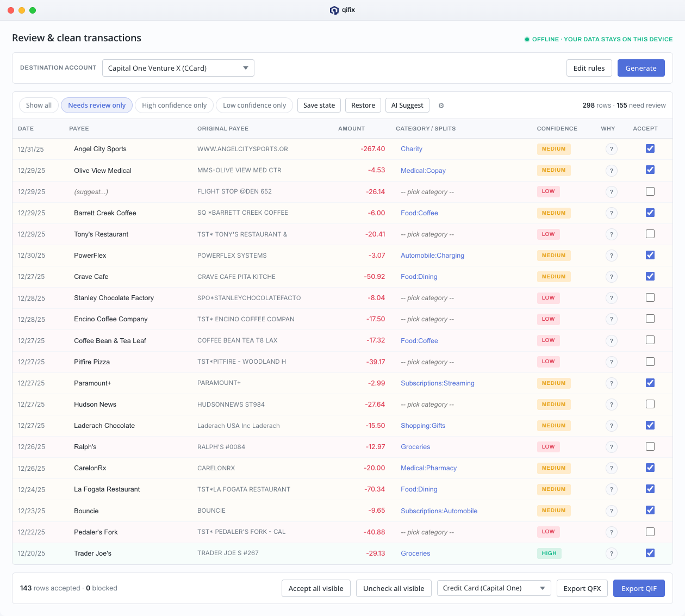
Task: Check accept for Hudson News
Action: coord(650,404)
